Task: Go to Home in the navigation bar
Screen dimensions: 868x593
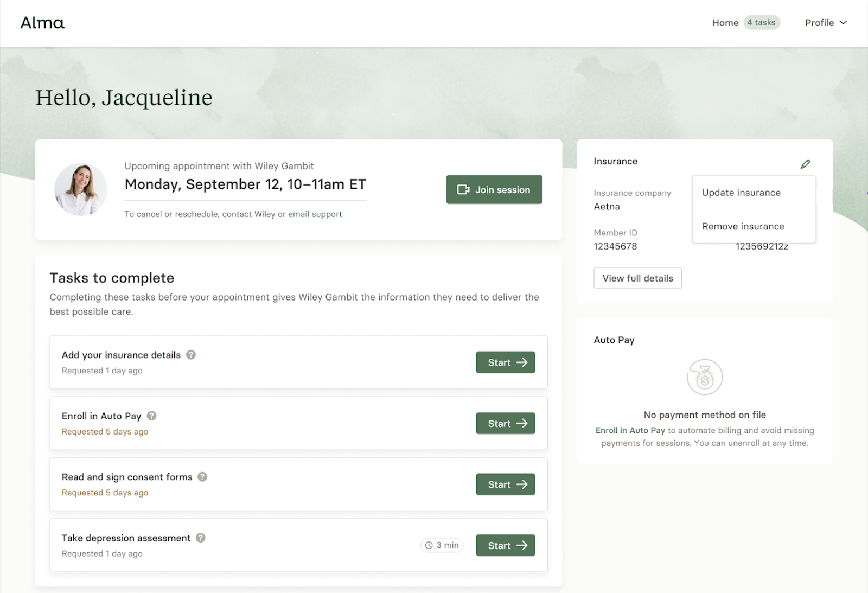Action: (725, 23)
